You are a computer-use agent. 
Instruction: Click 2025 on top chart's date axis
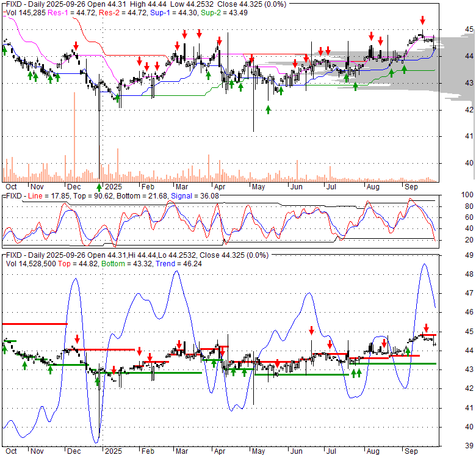pyautogui.click(x=114, y=187)
